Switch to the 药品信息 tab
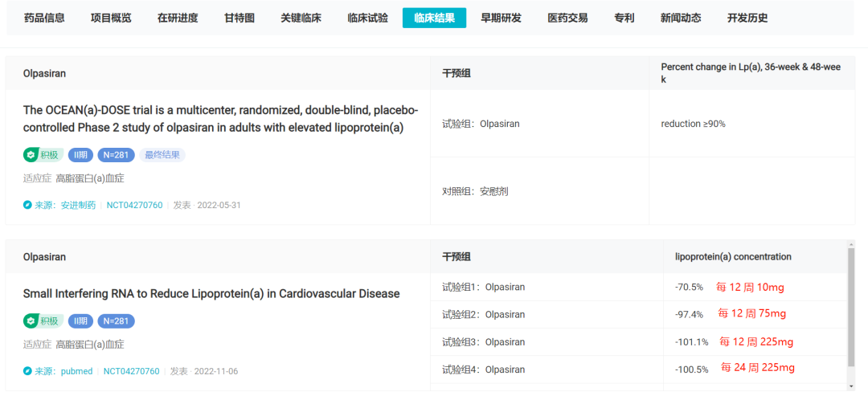This screenshot has height=396, width=868. 44,18
